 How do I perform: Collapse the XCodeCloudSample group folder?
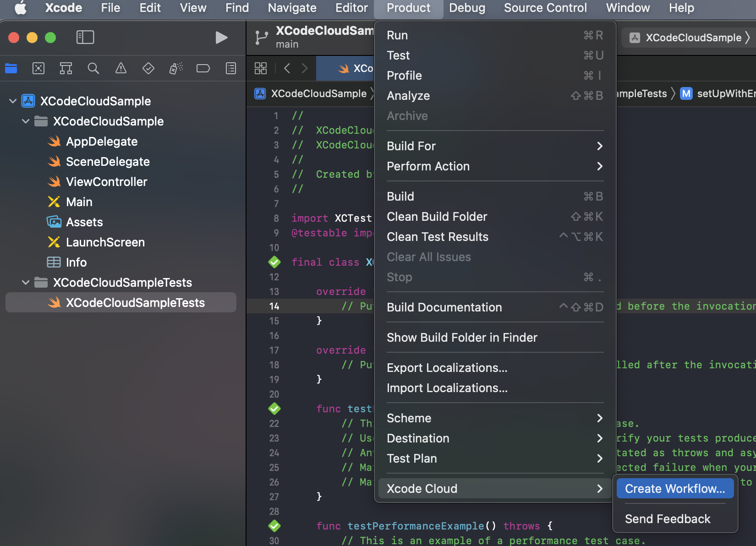click(x=26, y=121)
